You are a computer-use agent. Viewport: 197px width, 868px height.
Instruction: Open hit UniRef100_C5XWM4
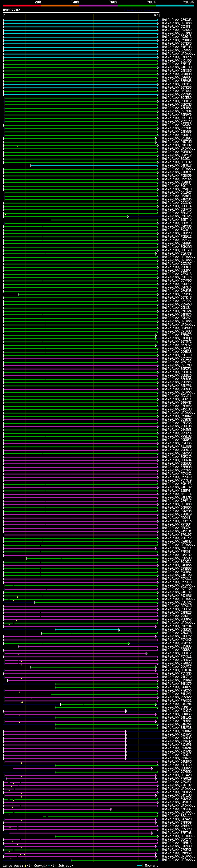(x=177, y=26)
